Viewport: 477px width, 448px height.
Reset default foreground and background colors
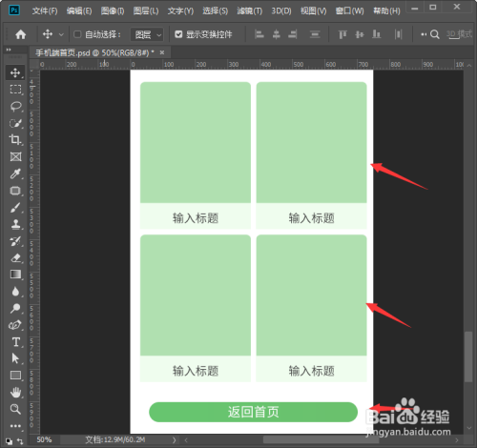(x=10, y=441)
